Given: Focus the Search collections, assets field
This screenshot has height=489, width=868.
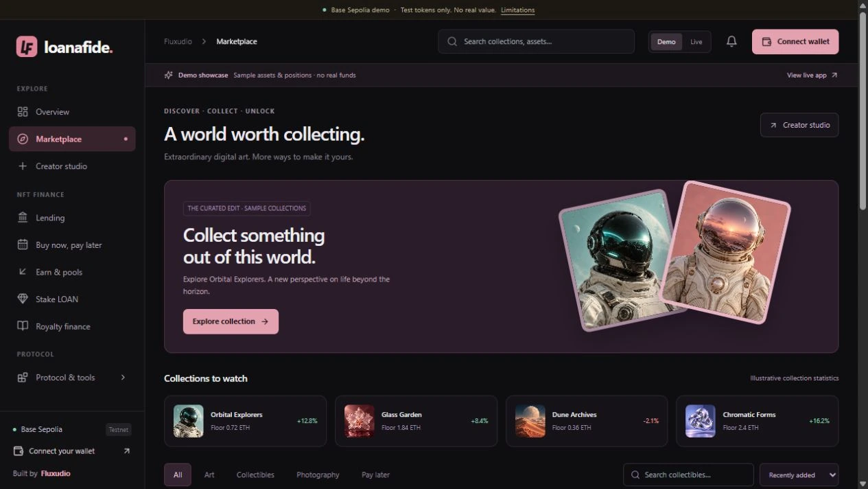Looking at the screenshot, I should [x=536, y=41].
